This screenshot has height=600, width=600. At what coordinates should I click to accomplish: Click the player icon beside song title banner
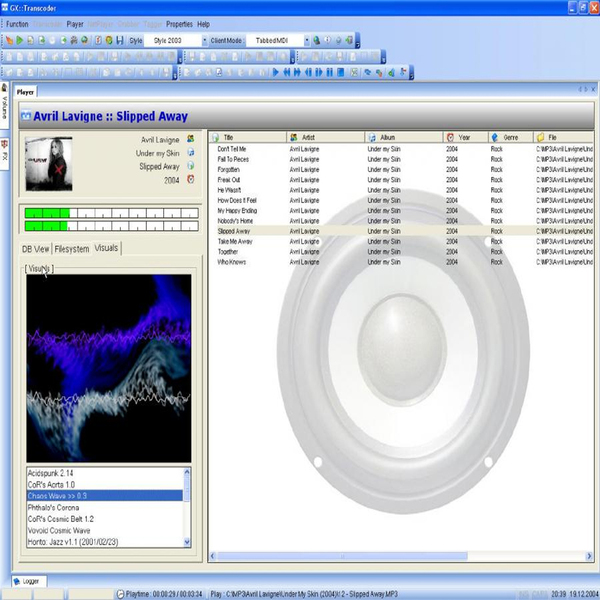coord(26,116)
